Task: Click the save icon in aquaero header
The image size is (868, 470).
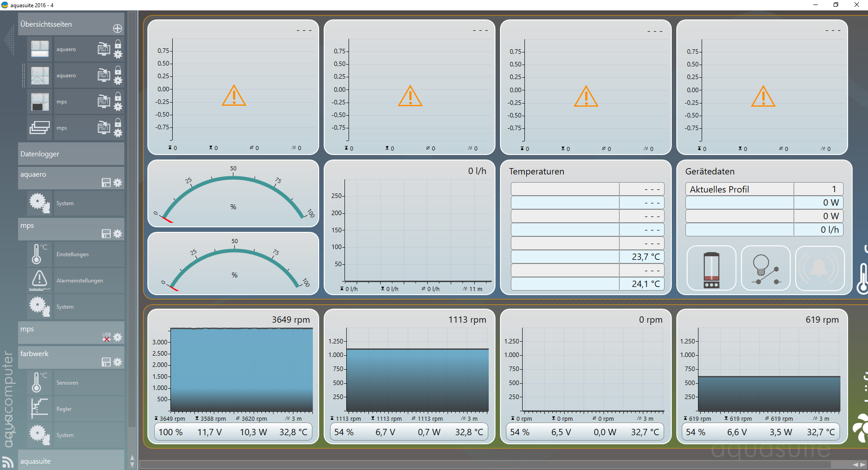Action: coord(106,183)
